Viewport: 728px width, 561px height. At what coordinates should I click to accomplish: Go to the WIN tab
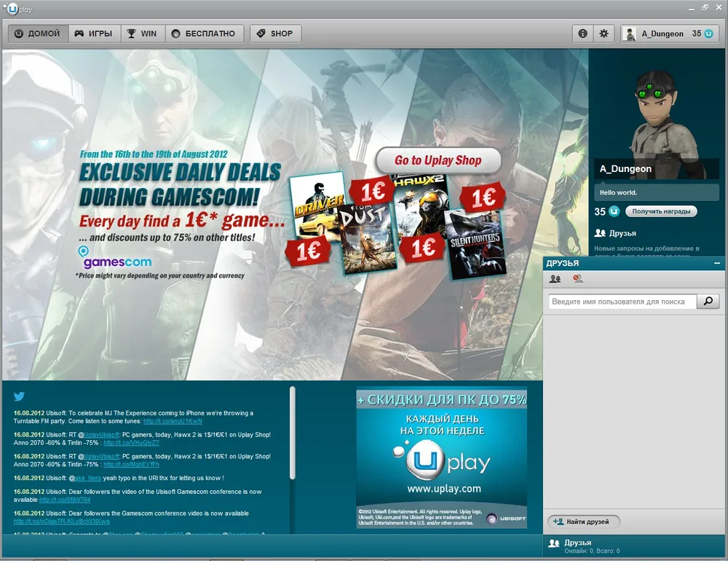point(142,34)
